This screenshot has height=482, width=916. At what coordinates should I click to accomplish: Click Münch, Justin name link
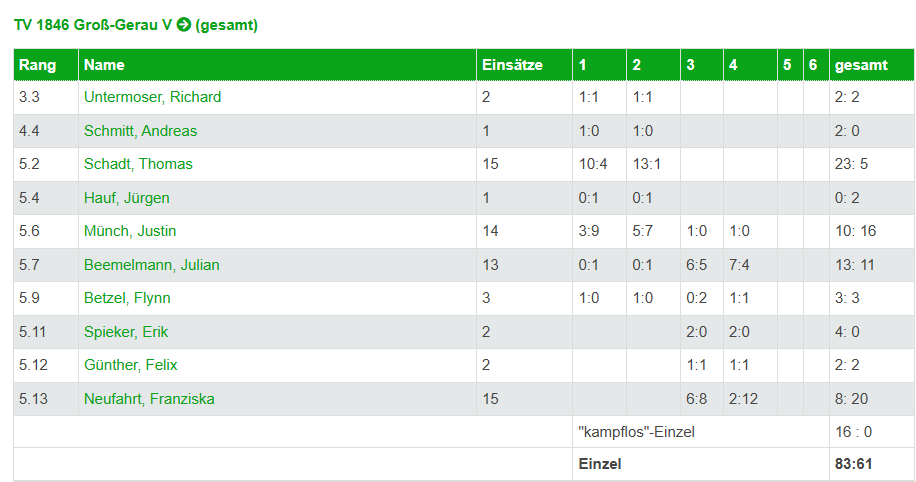(x=130, y=231)
